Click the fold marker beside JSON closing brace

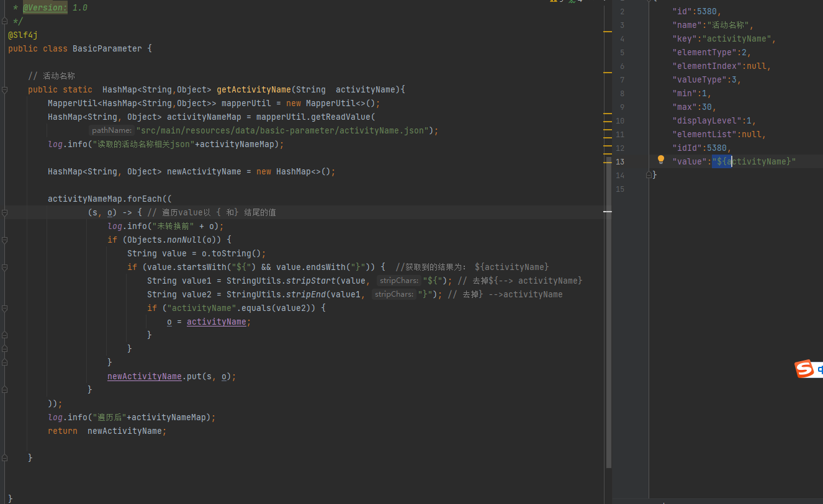click(649, 175)
